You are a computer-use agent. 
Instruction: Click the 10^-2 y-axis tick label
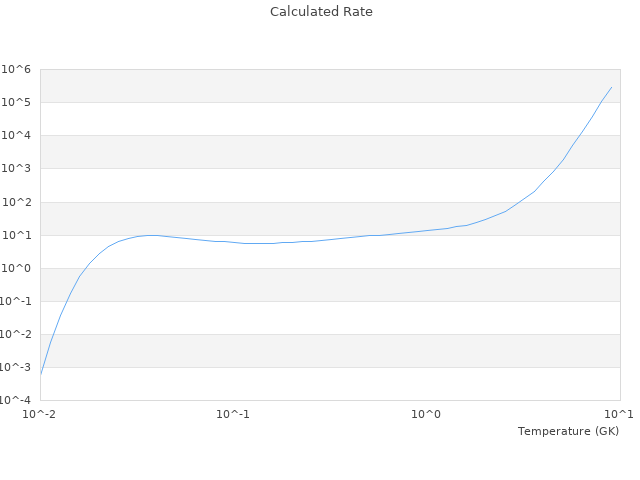pyautogui.click(x=15, y=334)
